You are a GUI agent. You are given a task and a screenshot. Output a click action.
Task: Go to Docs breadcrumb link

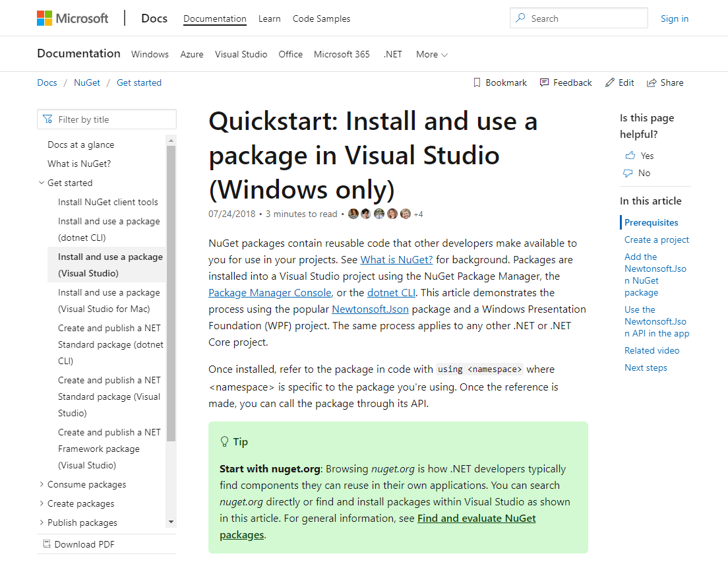point(47,82)
